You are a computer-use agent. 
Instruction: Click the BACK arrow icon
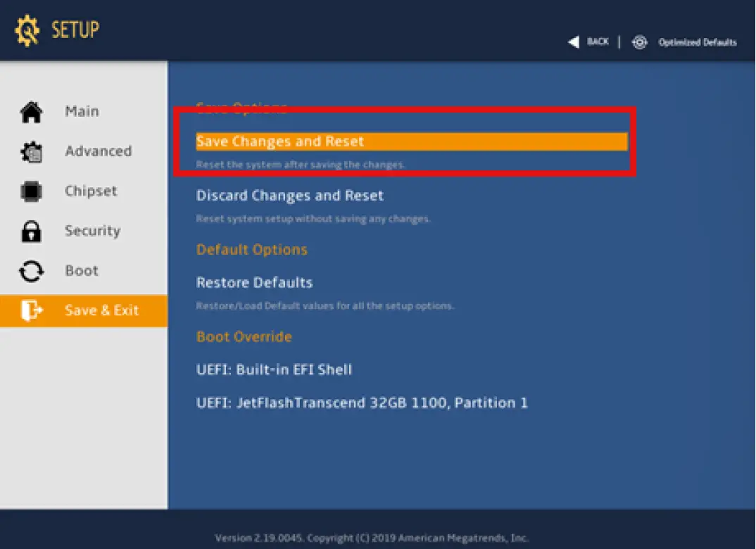coord(574,42)
